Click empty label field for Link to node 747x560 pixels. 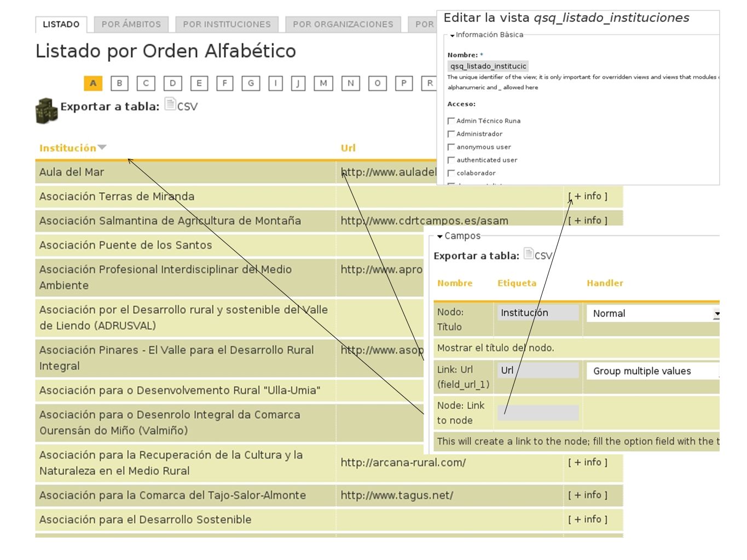pos(538,413)
